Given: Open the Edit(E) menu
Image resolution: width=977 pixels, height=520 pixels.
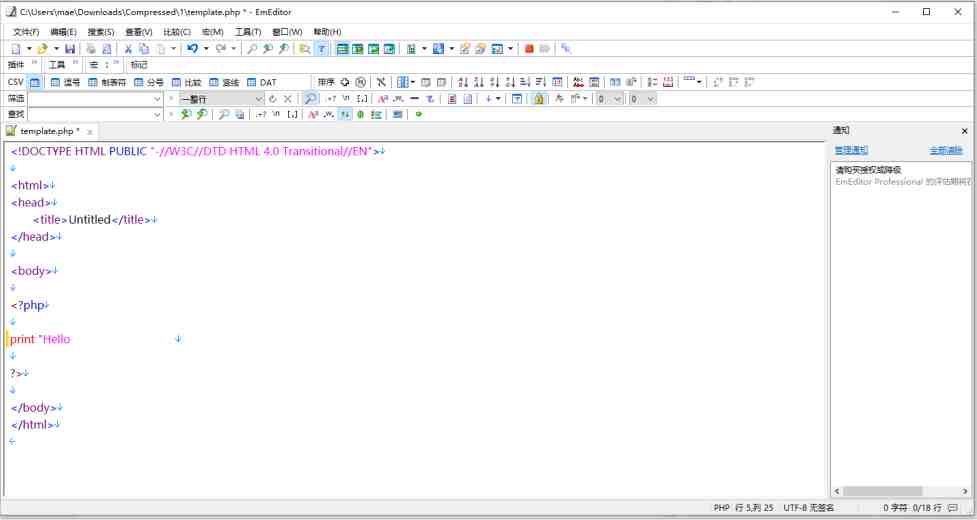Looking at the screenshot, I should pos(64,32).
